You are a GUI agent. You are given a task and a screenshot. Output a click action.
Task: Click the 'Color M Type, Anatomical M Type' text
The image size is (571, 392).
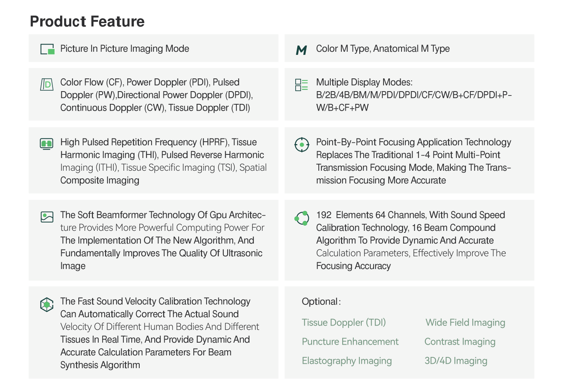pos(383,49)
